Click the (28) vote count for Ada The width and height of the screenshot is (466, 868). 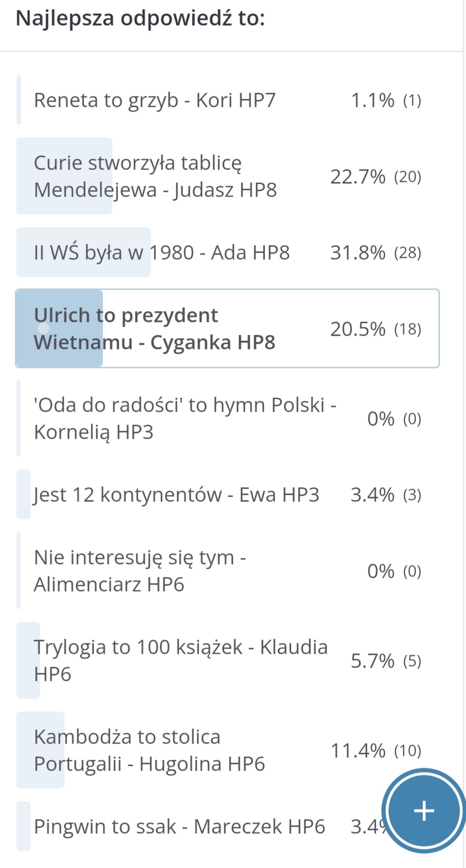point(408,253)
